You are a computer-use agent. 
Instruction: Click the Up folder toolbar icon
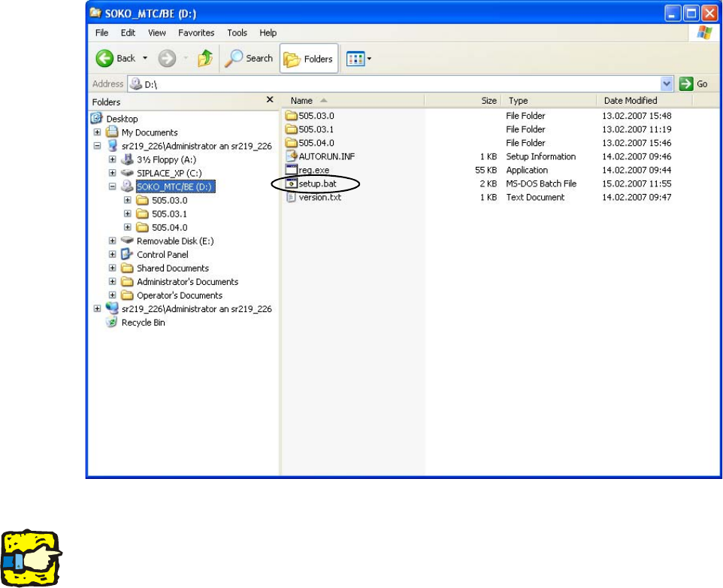205,59
